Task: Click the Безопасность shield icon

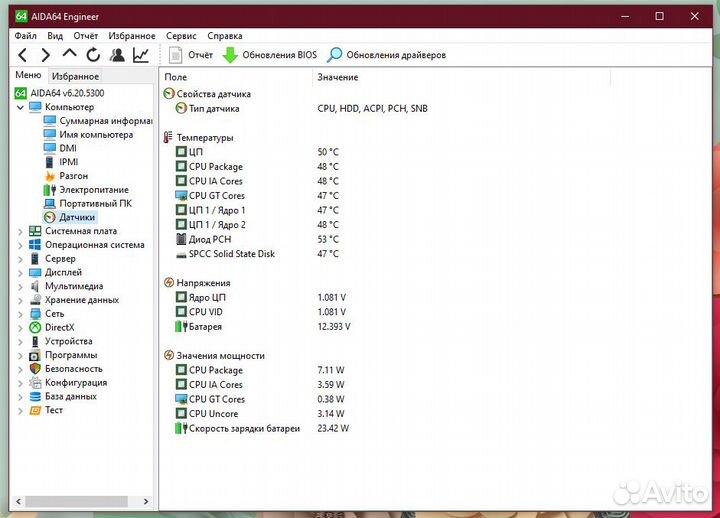Action: pos(35,369)
